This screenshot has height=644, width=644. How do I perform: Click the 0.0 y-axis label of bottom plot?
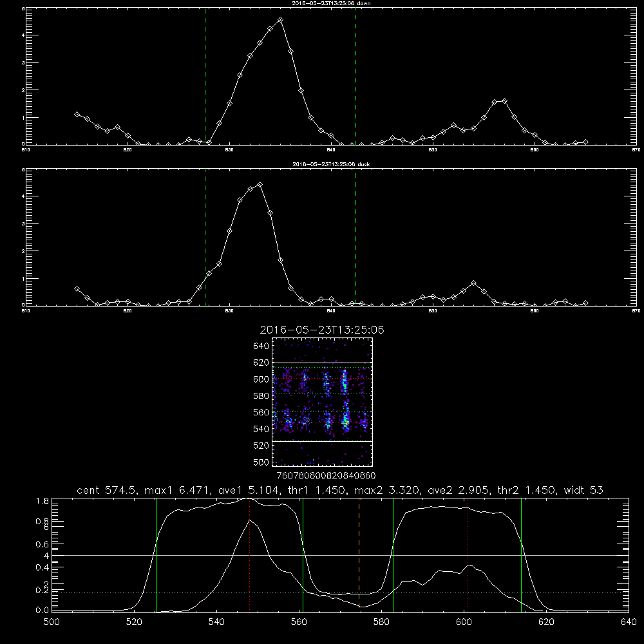tap(43, 611)
